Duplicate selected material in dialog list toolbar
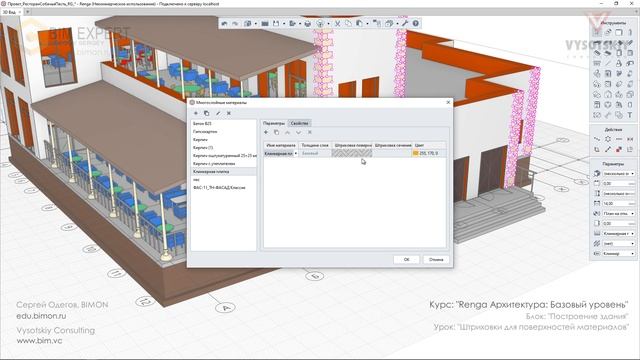 (207, 113)
